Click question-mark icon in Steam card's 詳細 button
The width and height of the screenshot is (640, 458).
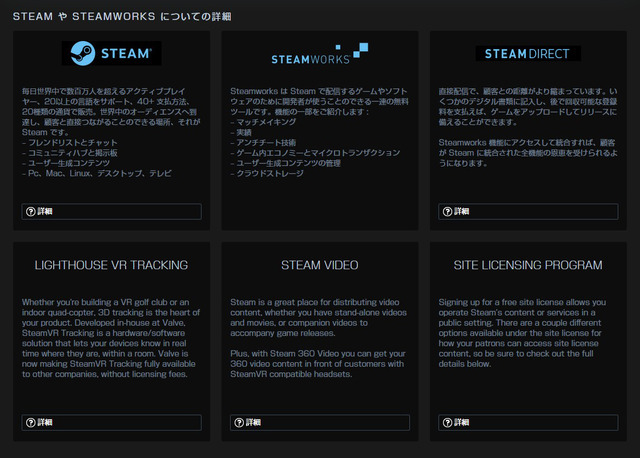pos(31,211)
